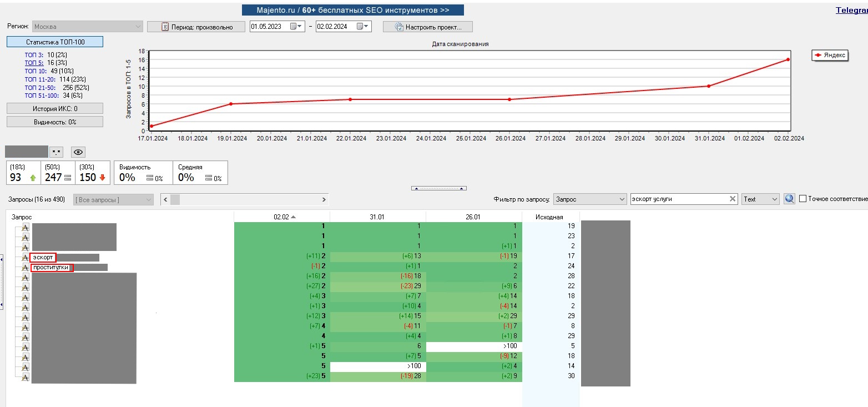Click the horizontal scrollbar right arrow
The image size is (868, 407).
(x=324, y=199)
